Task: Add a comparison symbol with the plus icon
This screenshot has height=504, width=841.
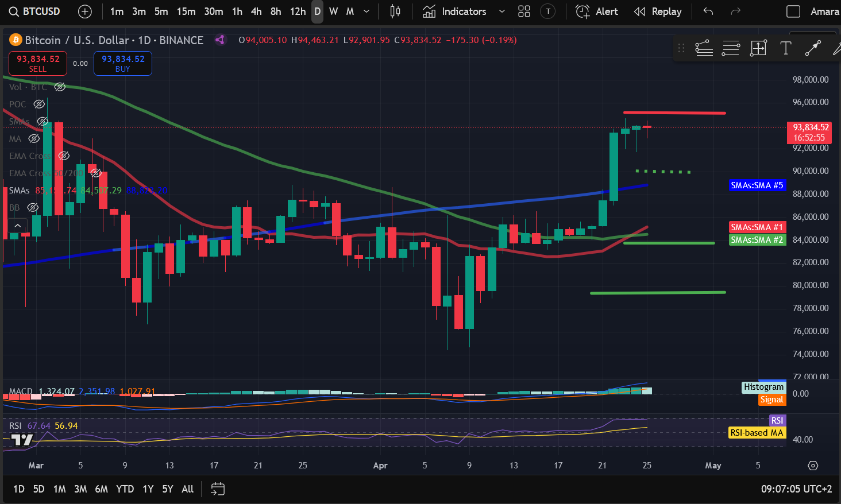Action: pos(84,11)
